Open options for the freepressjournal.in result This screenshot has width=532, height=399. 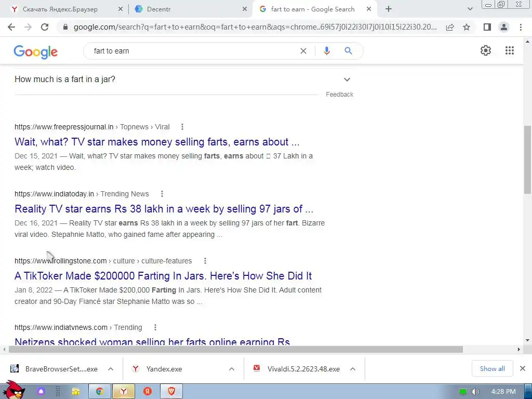[182, 127]
